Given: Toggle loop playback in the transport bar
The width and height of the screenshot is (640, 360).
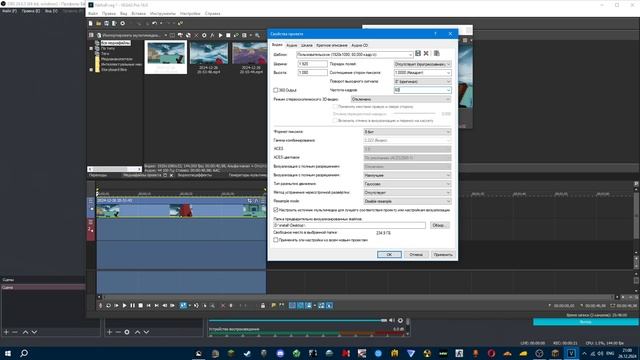Looking at the screenshot, I should [x=109, y=305].
